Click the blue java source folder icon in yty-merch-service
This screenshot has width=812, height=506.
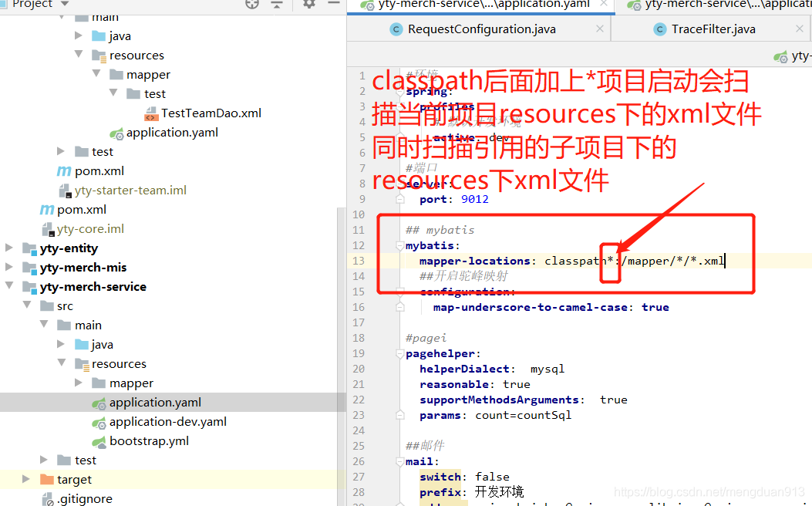tap(82, 345)
